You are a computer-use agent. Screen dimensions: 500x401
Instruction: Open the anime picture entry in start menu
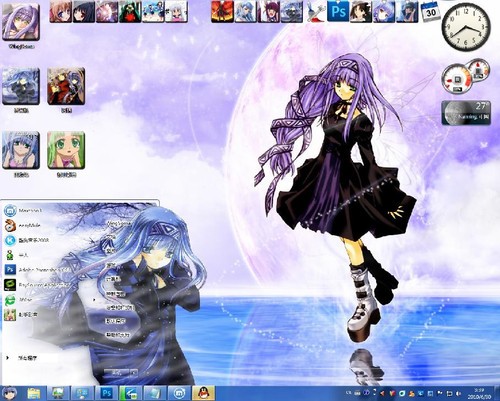(21, 315)
